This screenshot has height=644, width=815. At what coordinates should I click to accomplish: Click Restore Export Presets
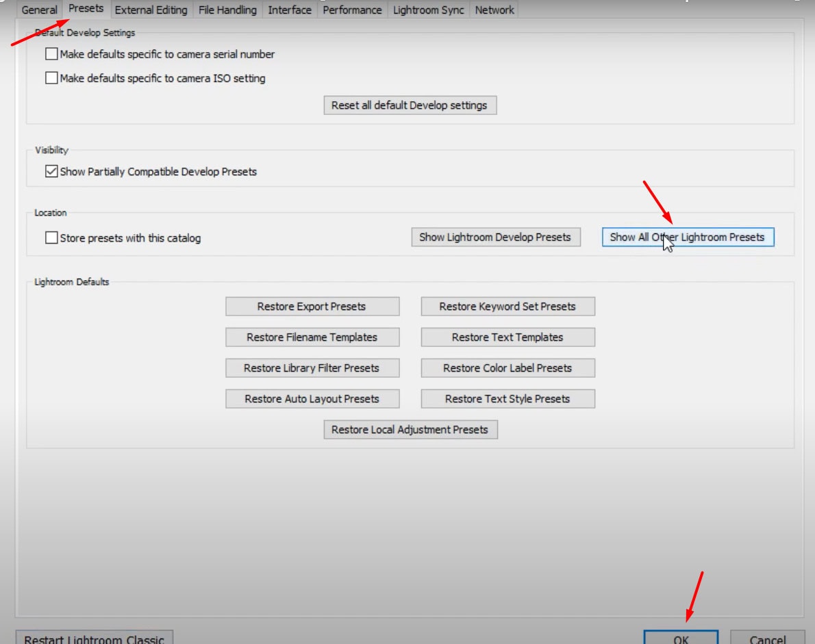pyautogui.click(x=312, y=307)
